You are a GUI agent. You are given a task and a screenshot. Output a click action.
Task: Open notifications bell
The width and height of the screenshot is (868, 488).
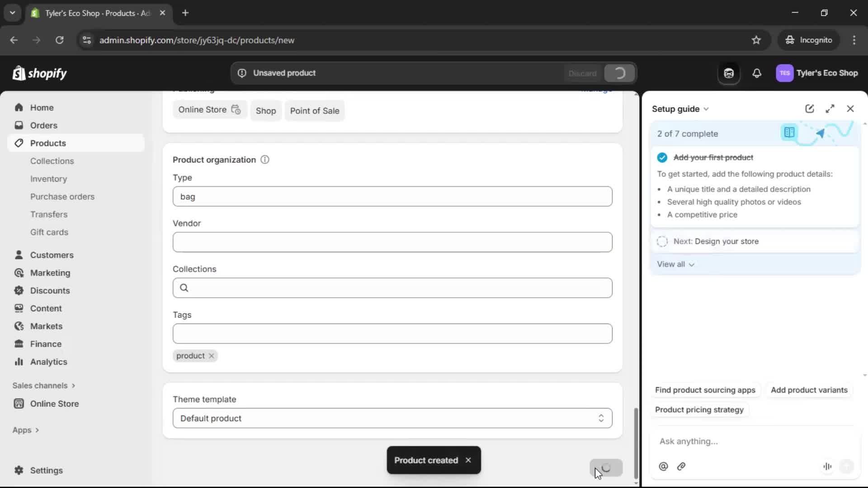pyautogui.click(x=757, y=73)
